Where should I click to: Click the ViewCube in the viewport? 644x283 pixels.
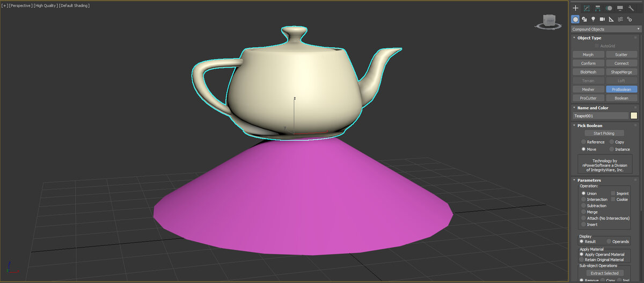coord(550,21)
